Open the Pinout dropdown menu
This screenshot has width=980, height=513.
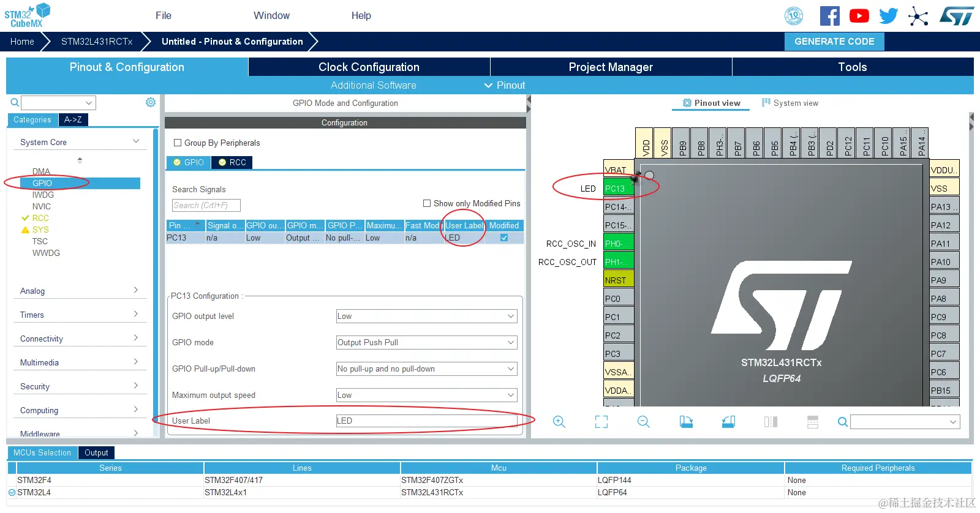505,85
